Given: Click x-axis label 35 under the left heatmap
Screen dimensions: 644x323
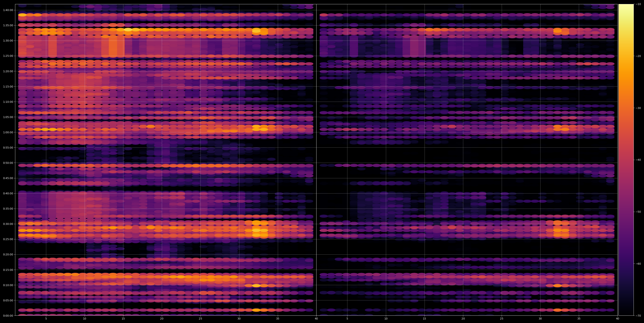Looking at the screenshot, I should tap(278, 319).
